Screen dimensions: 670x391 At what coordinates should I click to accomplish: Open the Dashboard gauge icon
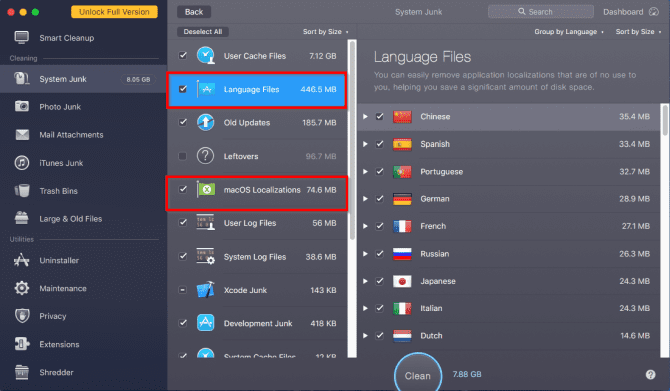(654, 12)
